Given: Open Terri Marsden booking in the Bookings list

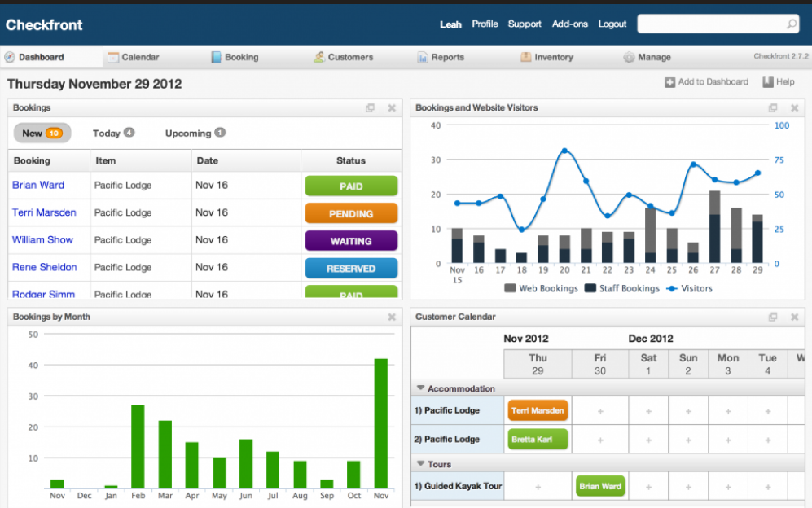Looking at the screenshot, I should point(44,212).
